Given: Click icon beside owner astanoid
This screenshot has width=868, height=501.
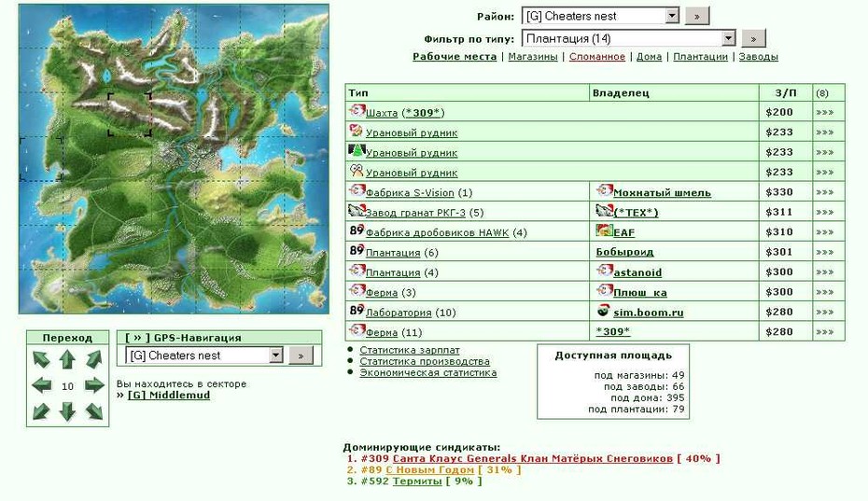Looking at the screenshot, I should tap(604, 271).
